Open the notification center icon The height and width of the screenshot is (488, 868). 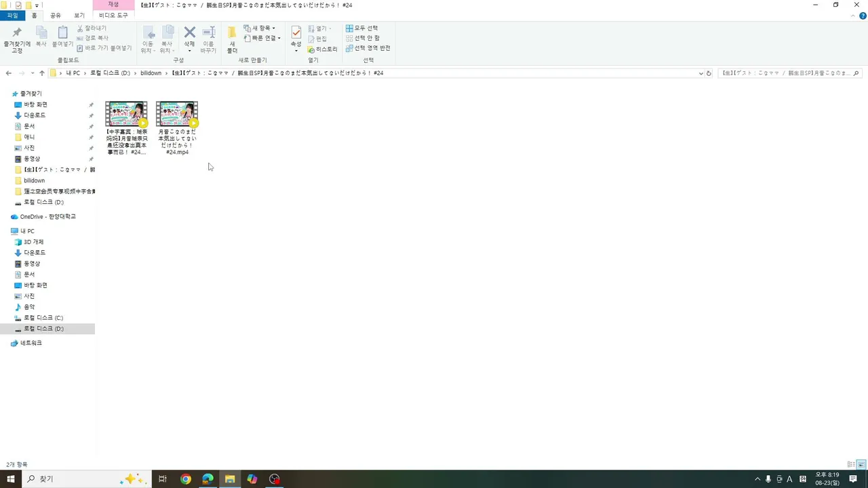(x=853, y=479)
